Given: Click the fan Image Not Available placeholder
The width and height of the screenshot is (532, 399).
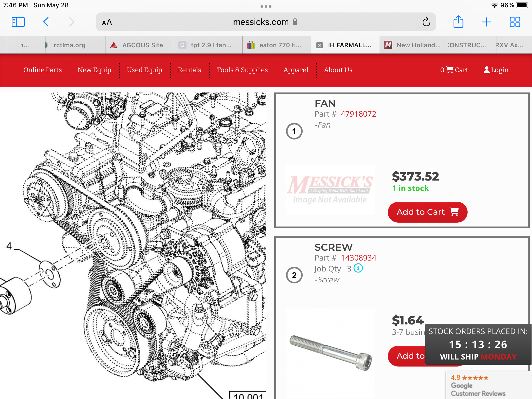Looking at the screenshot, I should point(331,190).
